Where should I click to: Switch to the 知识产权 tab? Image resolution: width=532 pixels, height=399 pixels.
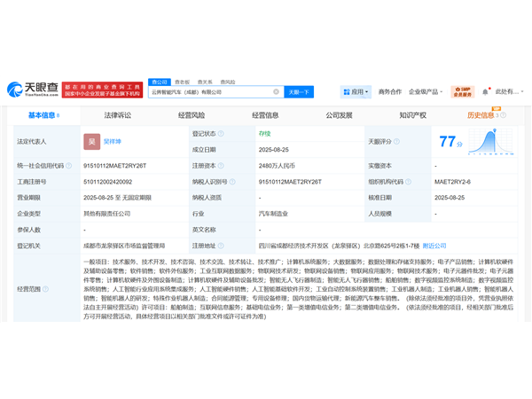[413, 115]
